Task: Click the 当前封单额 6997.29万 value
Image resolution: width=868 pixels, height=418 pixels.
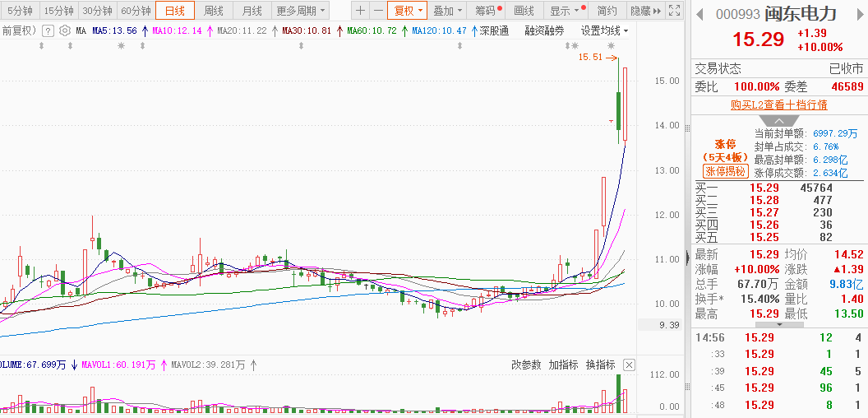Action: coord(835,133)
